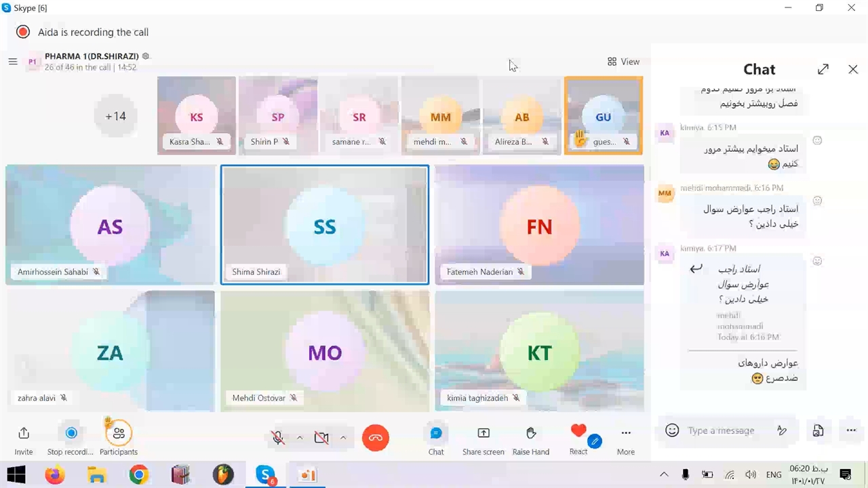Open Google Chrome from the taskbar
This screenshot has width=868, height=488.
(139, 474)
